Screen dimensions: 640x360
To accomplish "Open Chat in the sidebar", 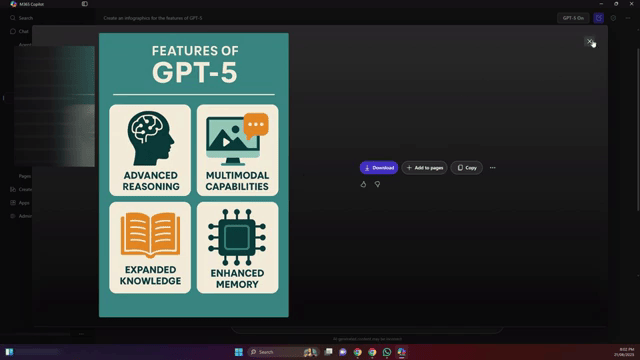I will [19, 31].
